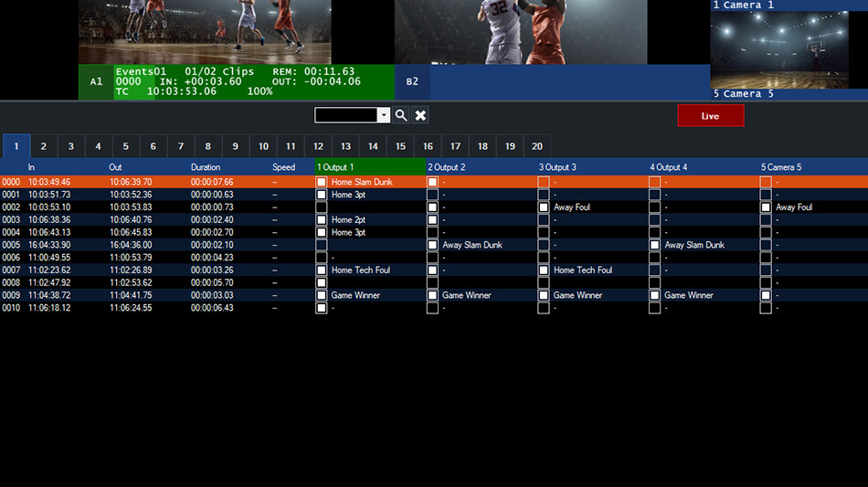Viewport: 868px width, 487px height.
Task: Click the X clear search icon
Action: [420, 115]
